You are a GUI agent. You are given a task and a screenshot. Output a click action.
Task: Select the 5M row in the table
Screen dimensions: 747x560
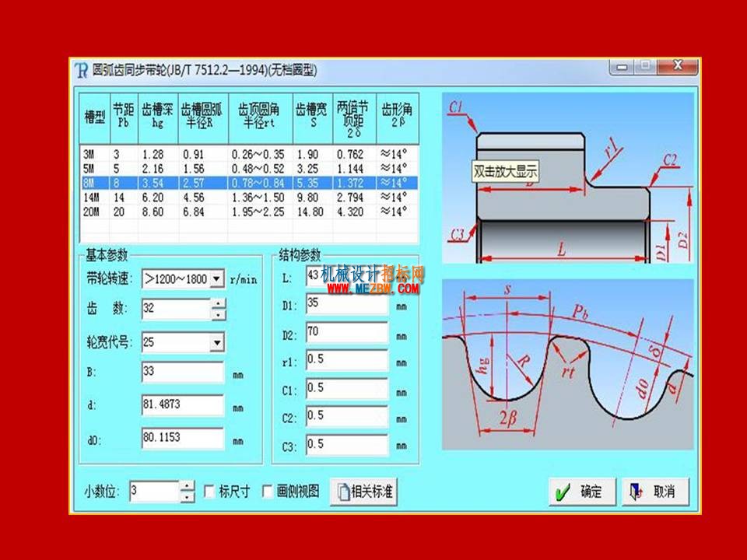249,169
